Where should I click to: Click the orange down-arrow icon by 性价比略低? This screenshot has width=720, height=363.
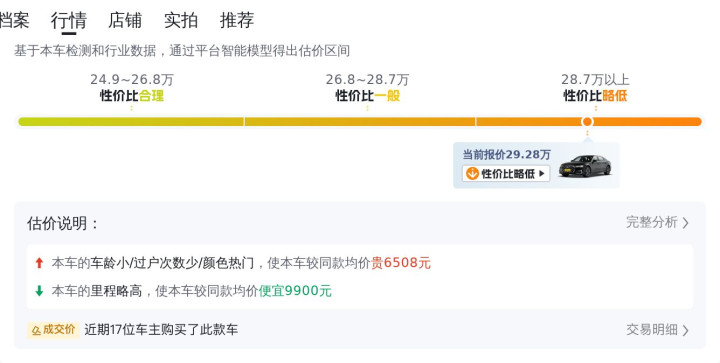(472, 173)
